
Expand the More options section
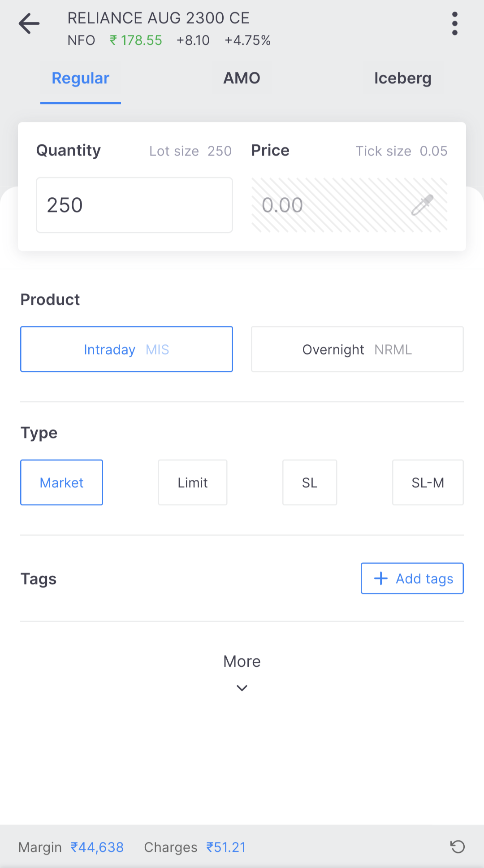click(x=242, y=673)
